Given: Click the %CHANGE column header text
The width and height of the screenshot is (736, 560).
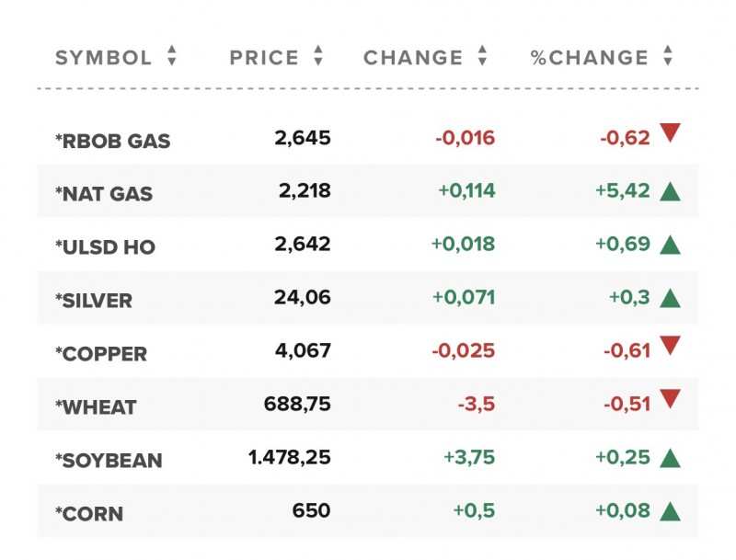Looking at the screenshot, I should click(x=590, y=58).
